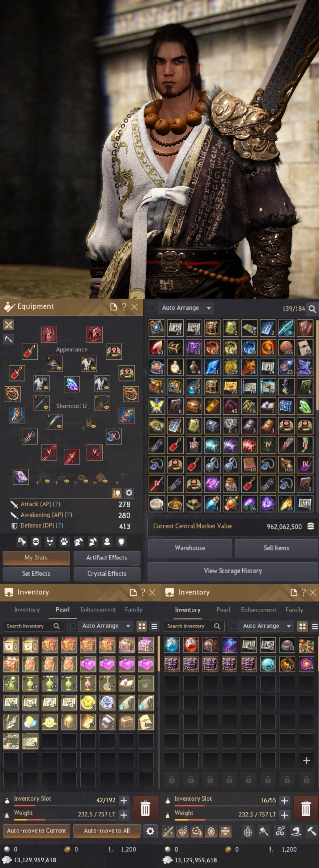Click the Warehouse button
Image resolution: width=319 pixels, height=868 pixels.
(x=190, y=548)
